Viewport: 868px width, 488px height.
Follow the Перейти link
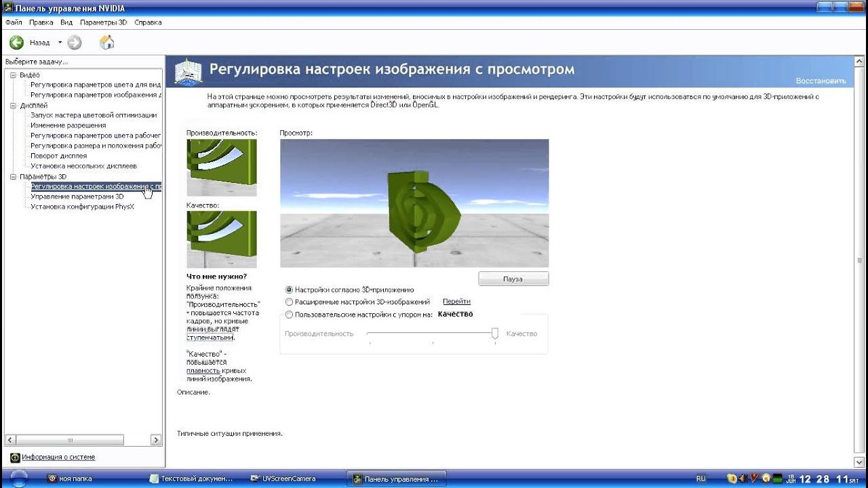pyautogui.click(x=456, y=302)
